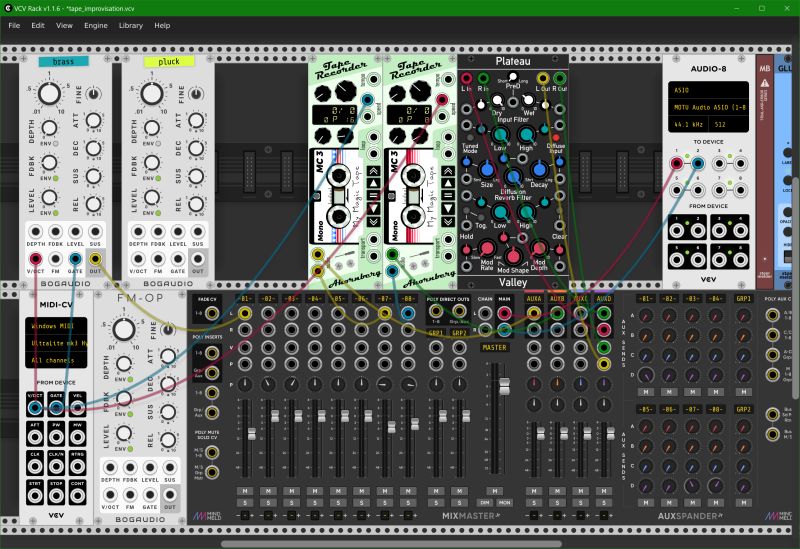Click the V/OCT input jack on brass module
Screen dimensions: 800x549
coord(35,259)
